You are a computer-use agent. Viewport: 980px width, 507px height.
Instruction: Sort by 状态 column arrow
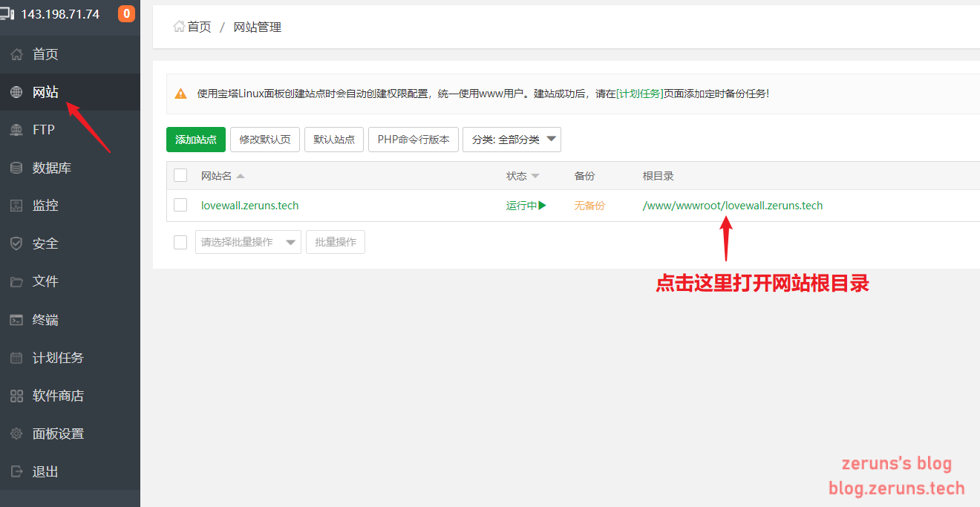point(535,177)
